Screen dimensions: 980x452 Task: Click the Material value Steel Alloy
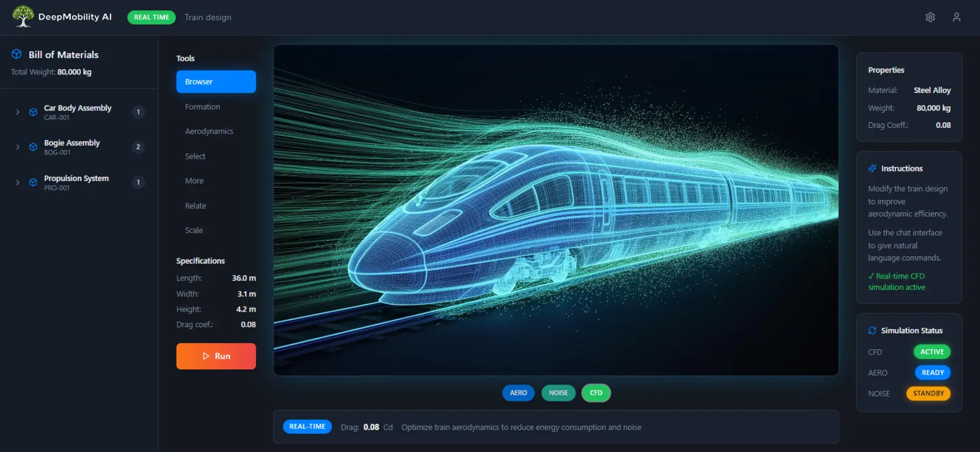pos(932,90)
